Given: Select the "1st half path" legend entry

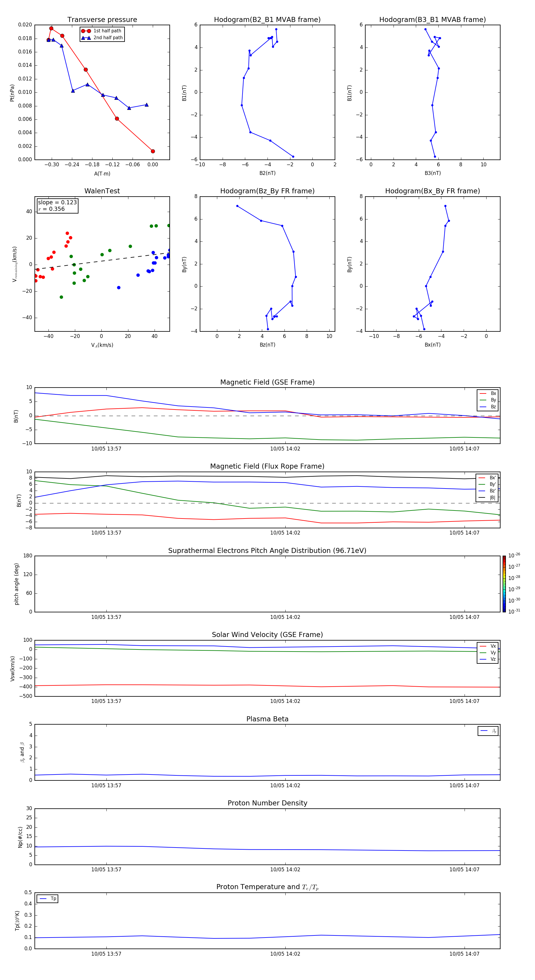Looking at the screenshot, I should (102, 31).
